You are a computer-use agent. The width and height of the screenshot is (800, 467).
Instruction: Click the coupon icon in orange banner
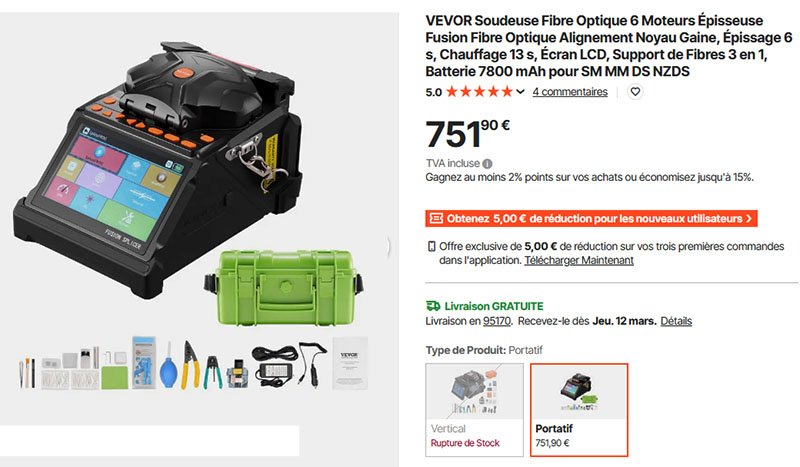pos(436,218)
